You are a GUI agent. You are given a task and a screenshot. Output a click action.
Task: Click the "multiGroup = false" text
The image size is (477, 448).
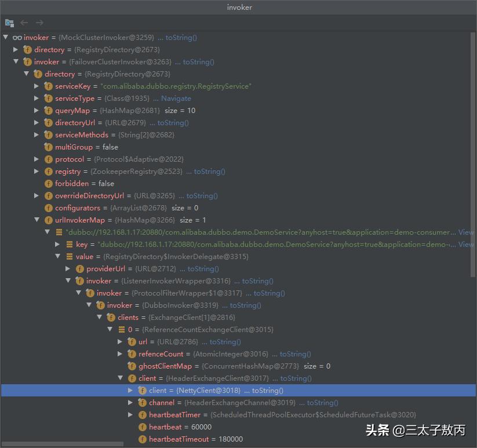(x=87, y=147)
